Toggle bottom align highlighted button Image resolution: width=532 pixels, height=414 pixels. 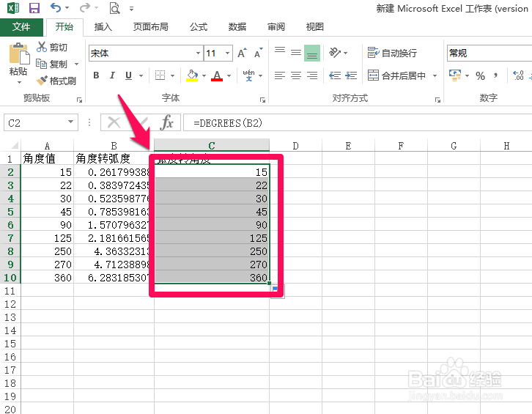pos(312,53)
